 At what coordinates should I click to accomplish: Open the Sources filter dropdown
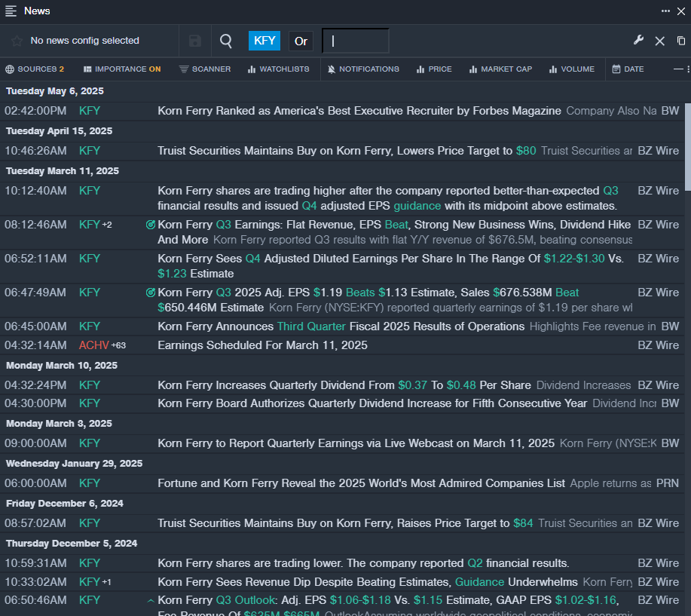(35, 69)
